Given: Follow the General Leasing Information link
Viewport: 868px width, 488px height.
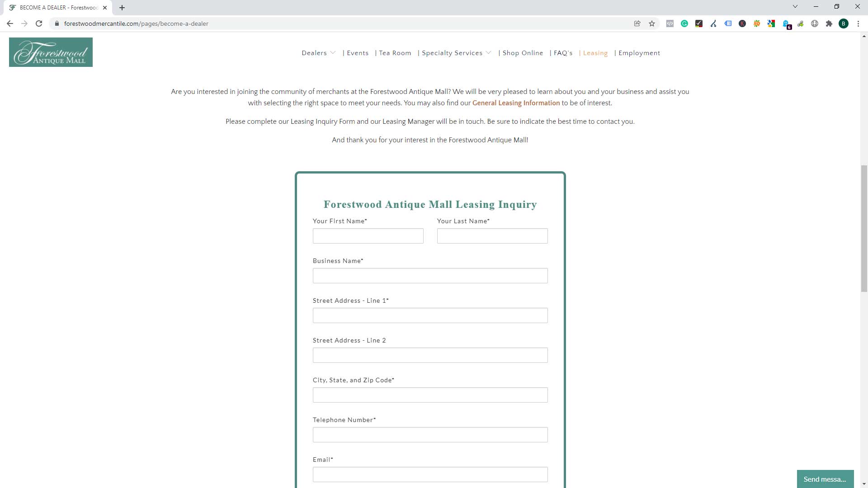Looking at the screenshot, I should click(516, 103).
